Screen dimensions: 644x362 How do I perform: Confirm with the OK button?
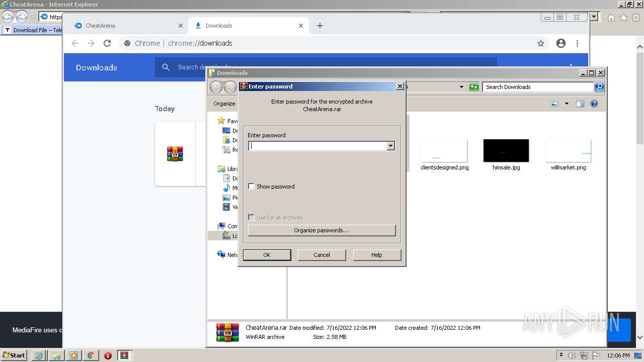pos(267,255)
